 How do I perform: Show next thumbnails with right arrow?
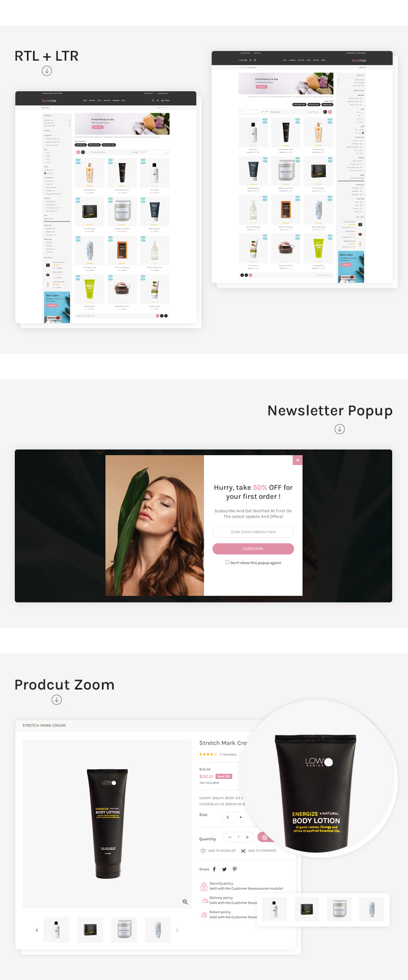click(177, 930)
